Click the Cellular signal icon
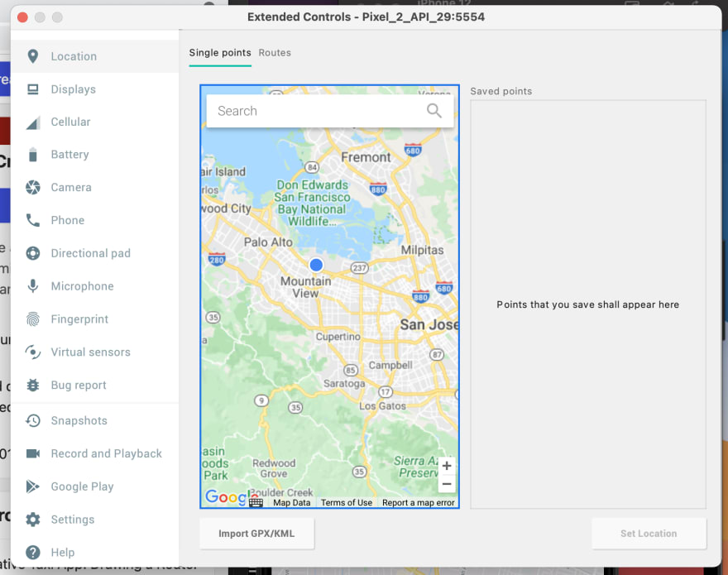Screen dimensions: 728x575 click(x=32, y=122)
